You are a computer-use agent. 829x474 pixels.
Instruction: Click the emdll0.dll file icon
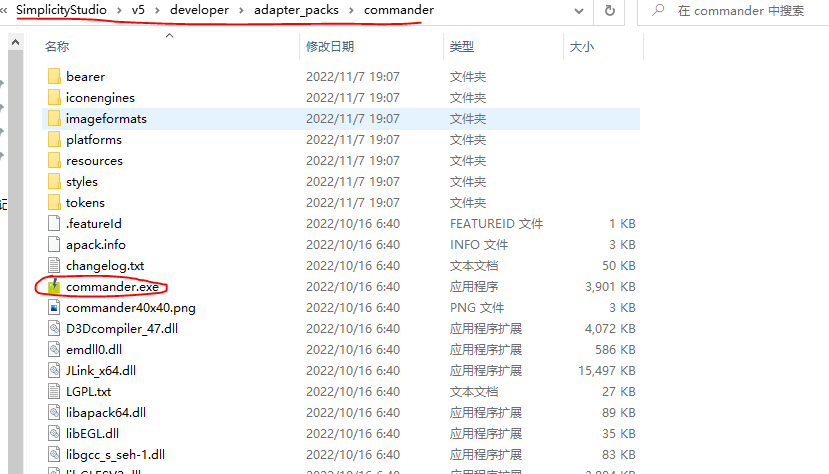pyautogui.click(x=54, y=349)
